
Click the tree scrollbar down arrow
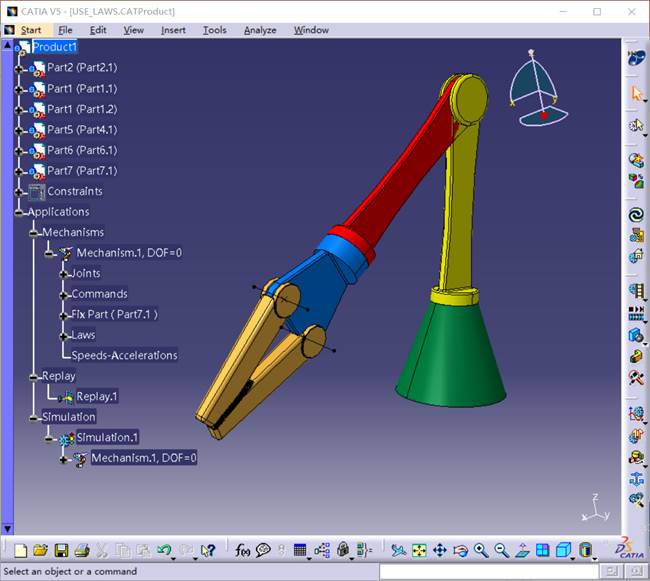[7, 529]
